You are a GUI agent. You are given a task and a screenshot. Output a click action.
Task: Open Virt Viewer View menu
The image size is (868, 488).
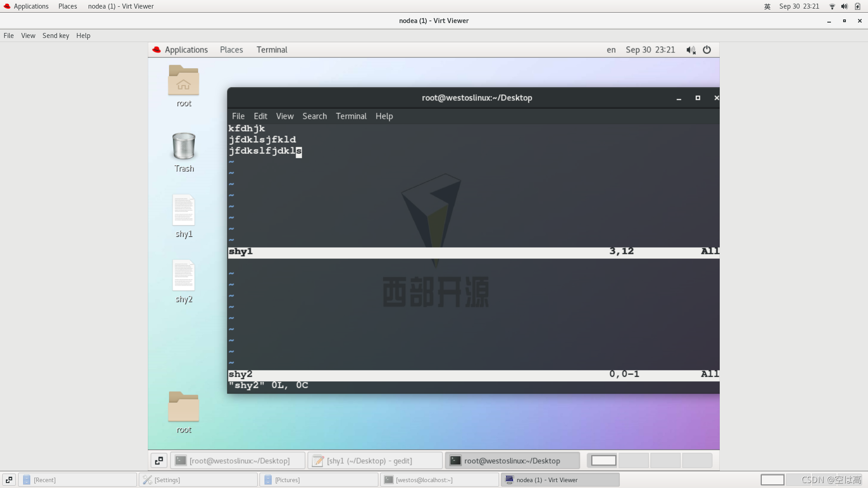28,36
